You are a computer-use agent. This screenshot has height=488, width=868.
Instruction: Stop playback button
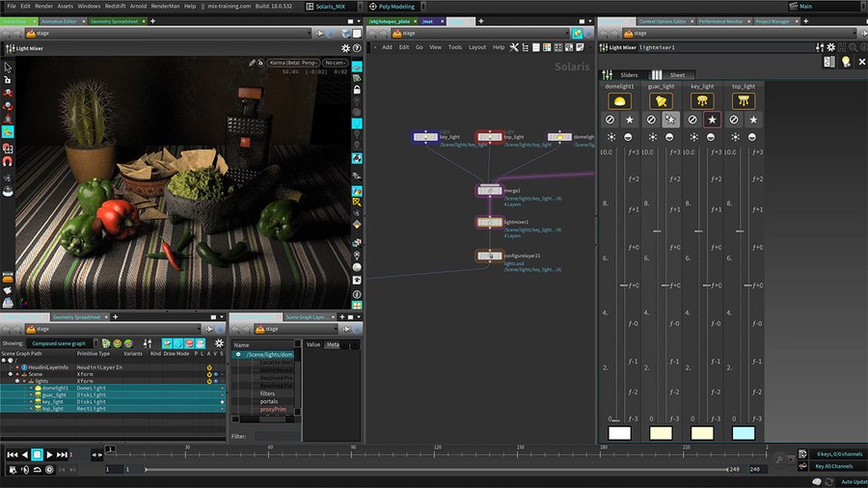pos(37,455)
